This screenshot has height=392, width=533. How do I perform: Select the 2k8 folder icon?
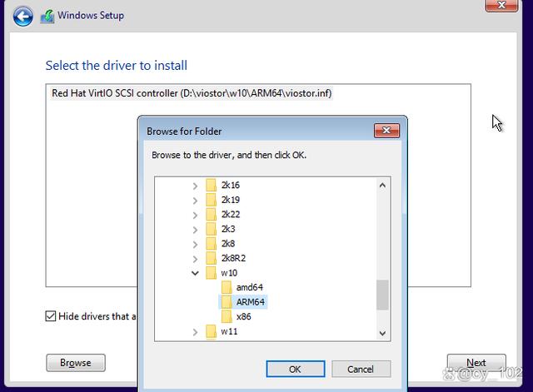click(211, 244)
